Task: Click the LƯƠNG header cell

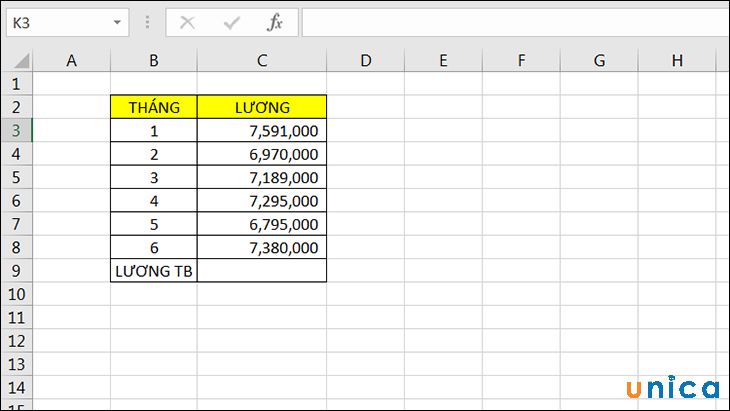Action: click(x=262, y=107)
